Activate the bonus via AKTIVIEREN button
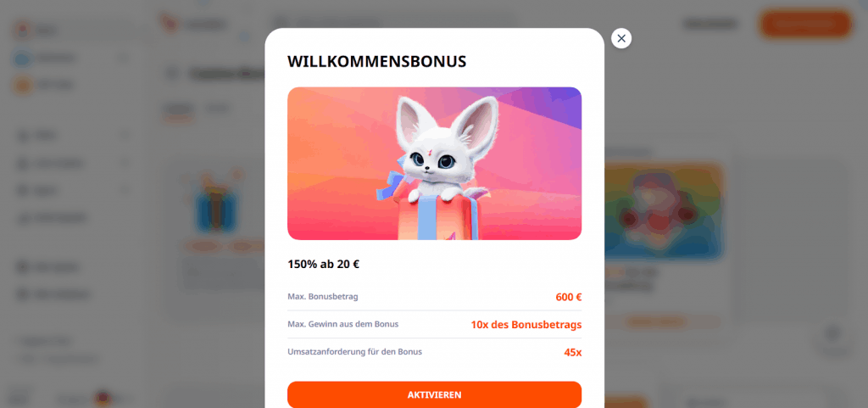Image resolution: width=868 pixels, height=408 pixels. (434, 394)
